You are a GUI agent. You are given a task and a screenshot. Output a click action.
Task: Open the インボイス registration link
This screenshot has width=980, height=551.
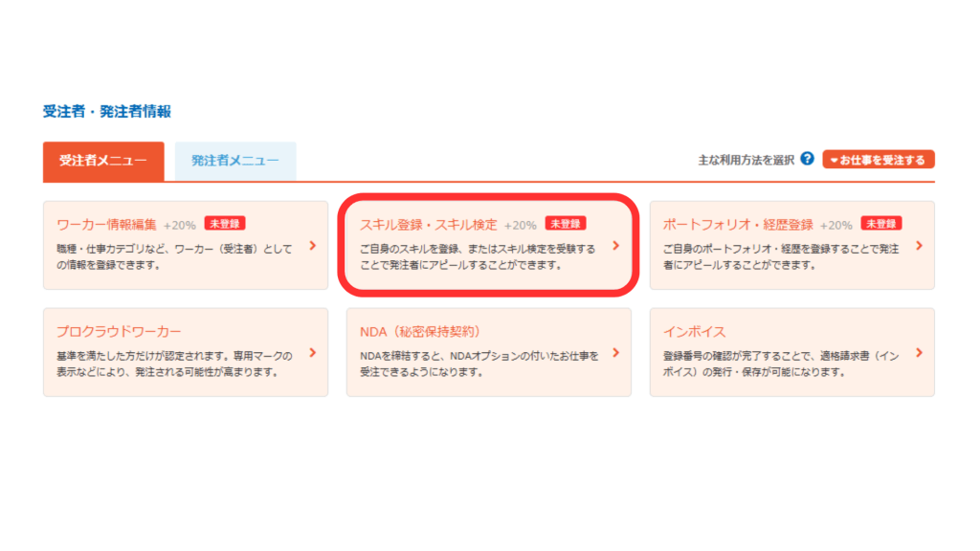click(x=694, y=332)
